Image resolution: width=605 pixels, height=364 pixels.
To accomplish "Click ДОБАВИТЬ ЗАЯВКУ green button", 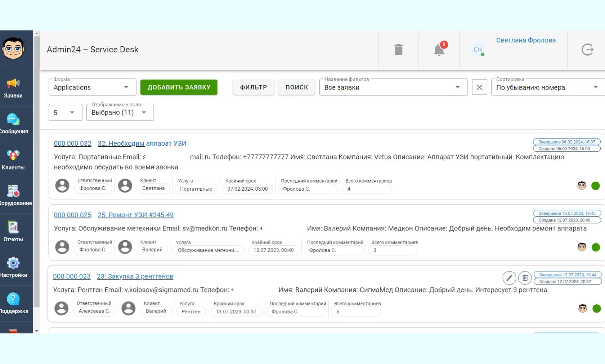I will point(179,87).
